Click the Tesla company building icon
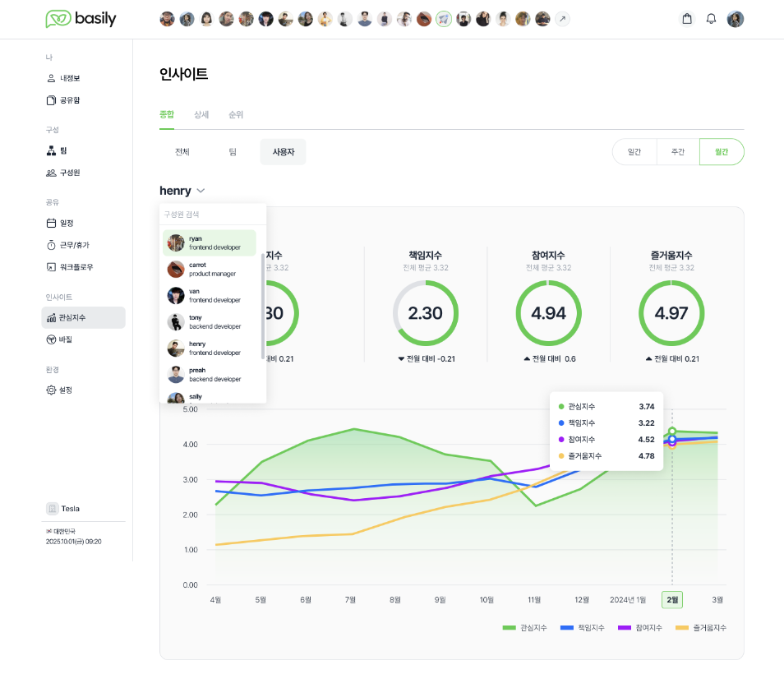 (52, 509)
